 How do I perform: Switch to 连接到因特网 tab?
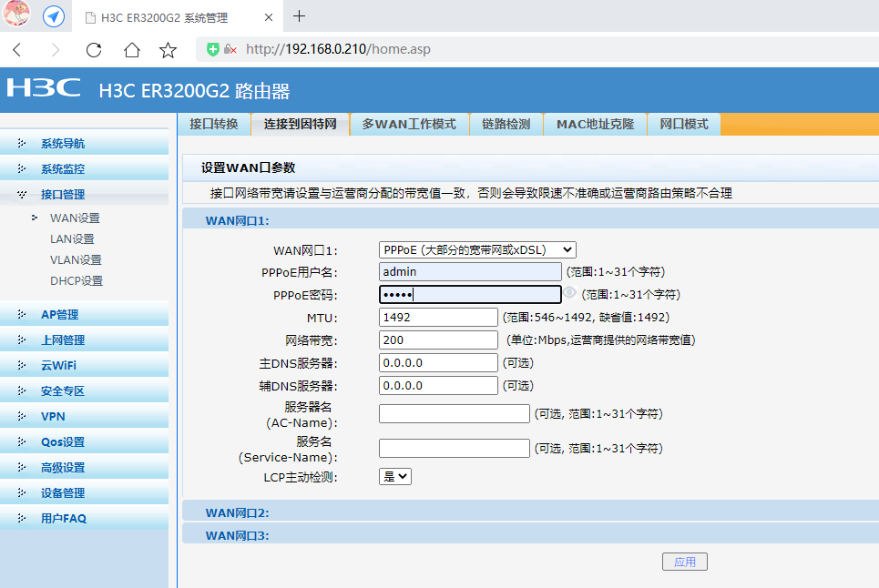[300, 124]
